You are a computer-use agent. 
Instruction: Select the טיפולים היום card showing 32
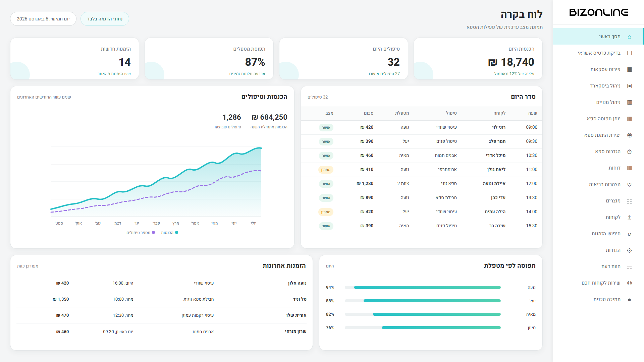[343, 59]
